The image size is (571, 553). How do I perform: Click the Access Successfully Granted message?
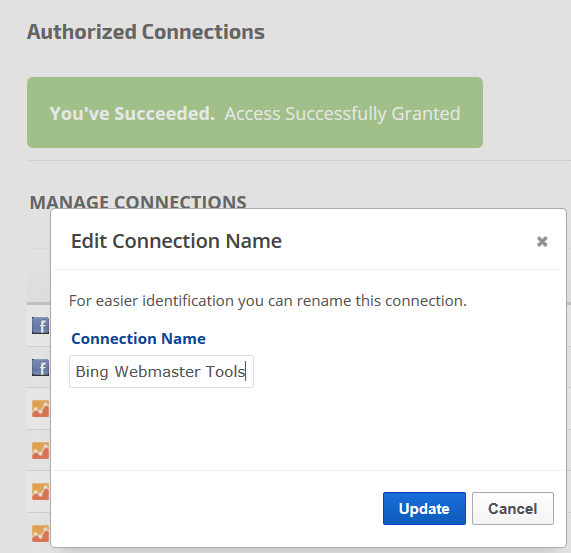342,114
